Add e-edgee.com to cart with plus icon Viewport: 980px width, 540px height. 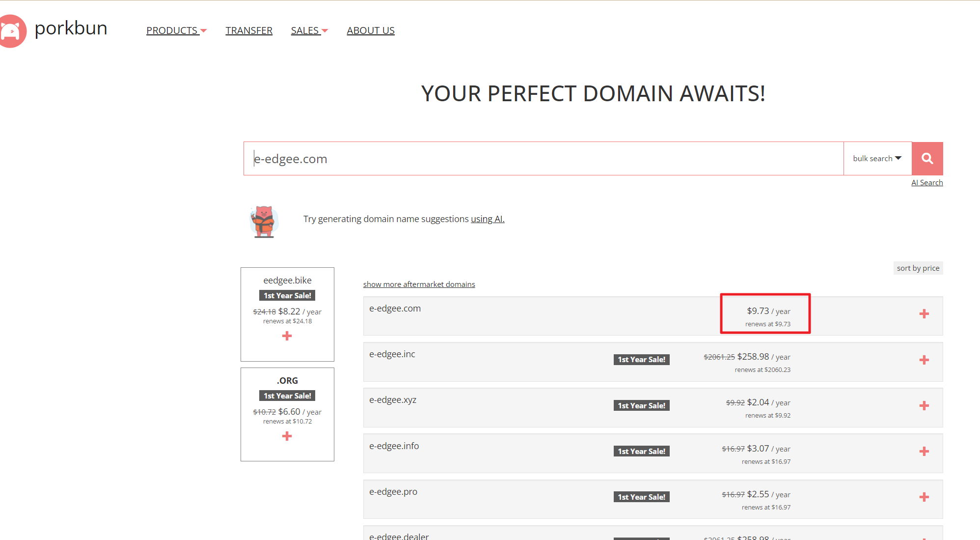[x=924, y=314]
